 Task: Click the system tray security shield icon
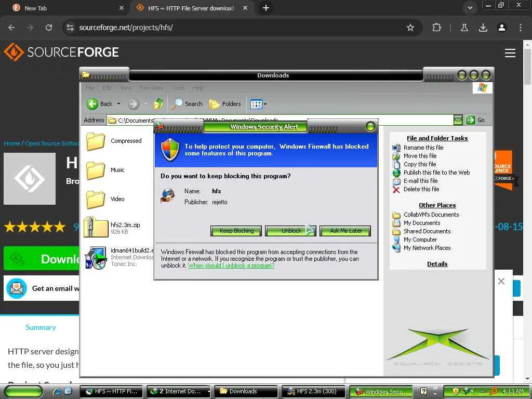[x=455, y=392]
